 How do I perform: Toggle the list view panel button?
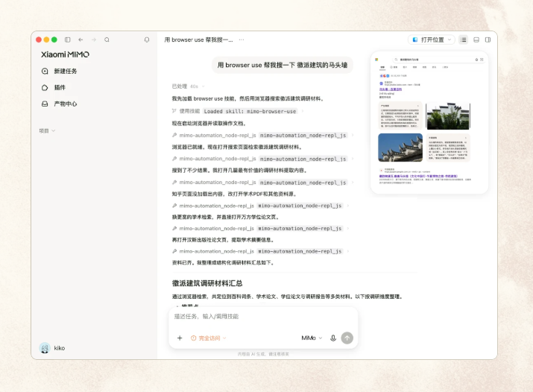point(464,39)
